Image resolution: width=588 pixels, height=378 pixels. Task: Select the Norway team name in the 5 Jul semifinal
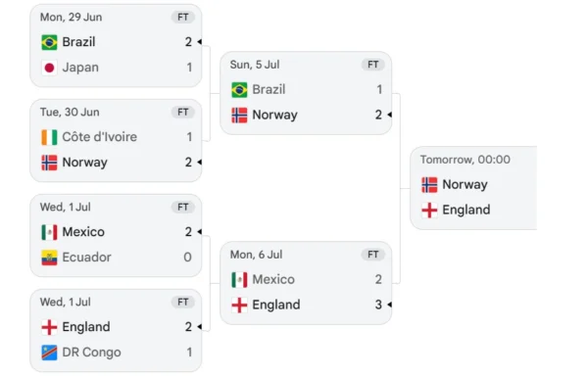pyautogui.click(x=274, y=115)
